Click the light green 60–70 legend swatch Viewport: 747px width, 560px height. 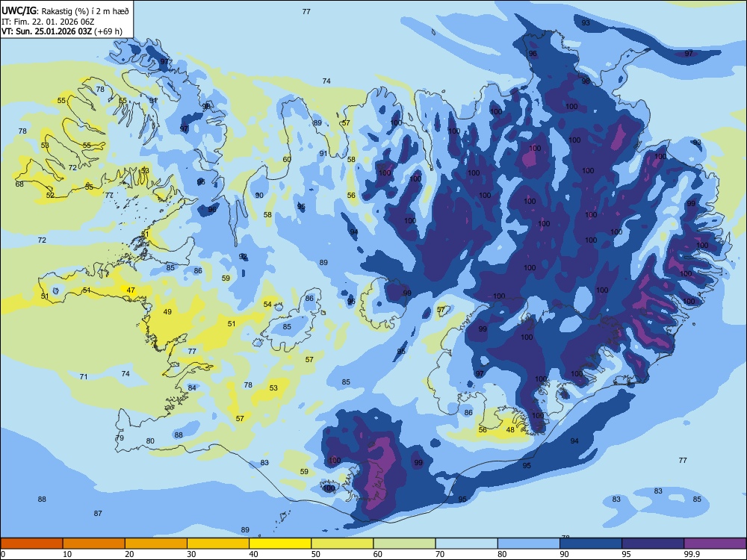coord(404,544)
